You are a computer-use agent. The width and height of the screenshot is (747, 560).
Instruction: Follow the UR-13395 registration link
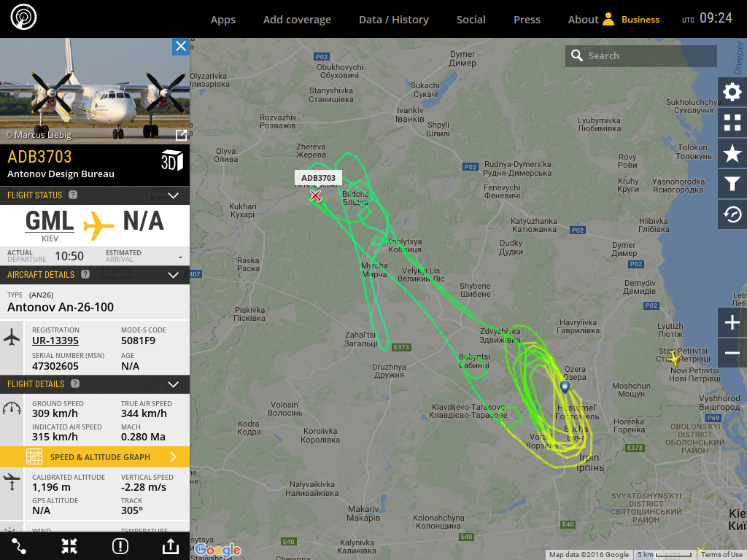[55, 341]
